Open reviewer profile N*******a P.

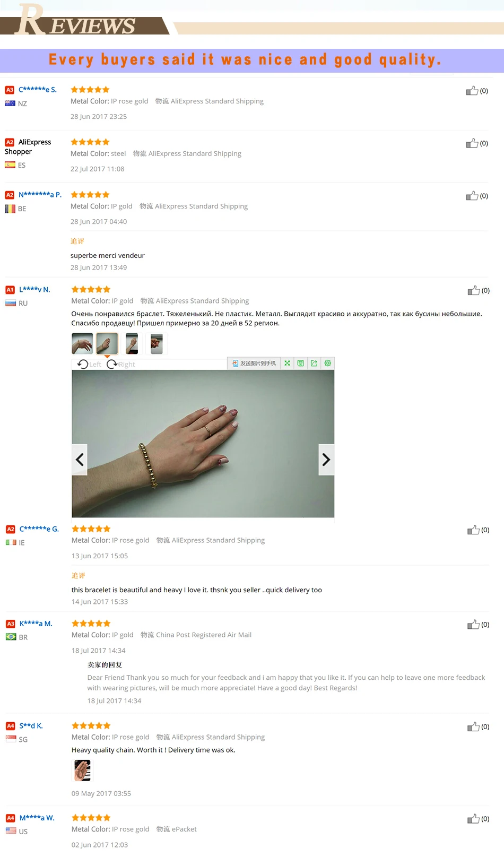pos(40,195)
